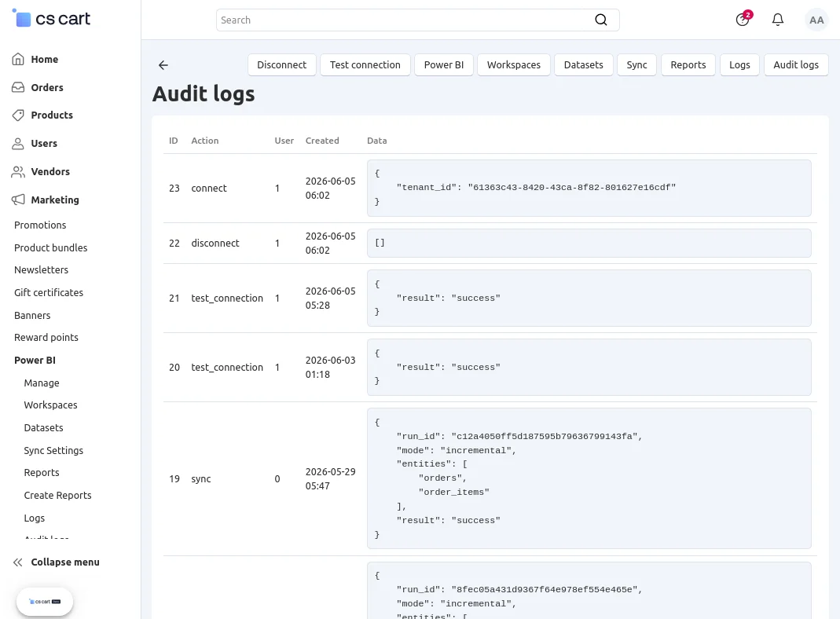
Task: Click the Created column header
Action: coord(322,141)
